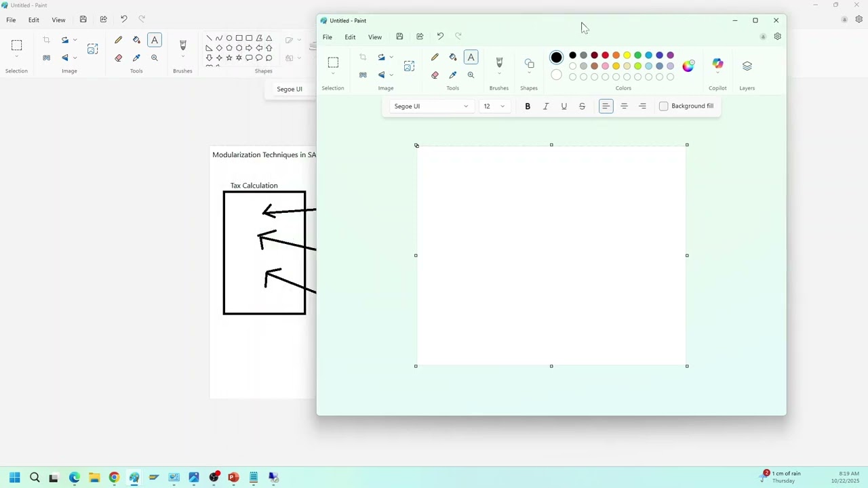Viewport: 868px width, 488px height.
Task: Open Settings gear in front Paint window
Action: (777, 37)
